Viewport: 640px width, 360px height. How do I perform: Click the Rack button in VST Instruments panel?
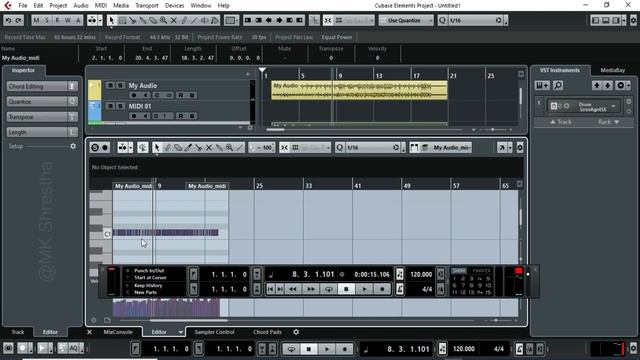(x=608, y=122)
